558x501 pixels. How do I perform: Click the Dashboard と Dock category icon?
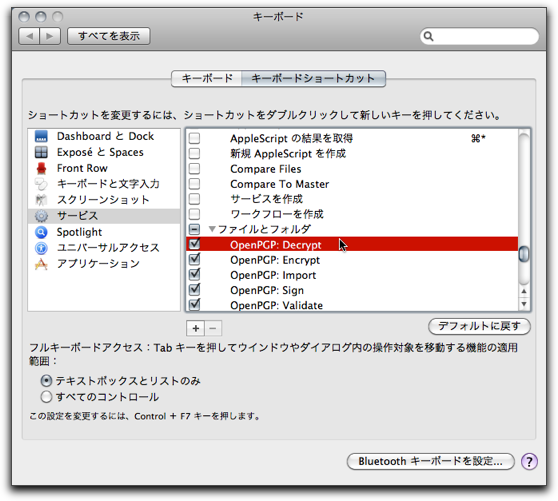tap(41, 136)
